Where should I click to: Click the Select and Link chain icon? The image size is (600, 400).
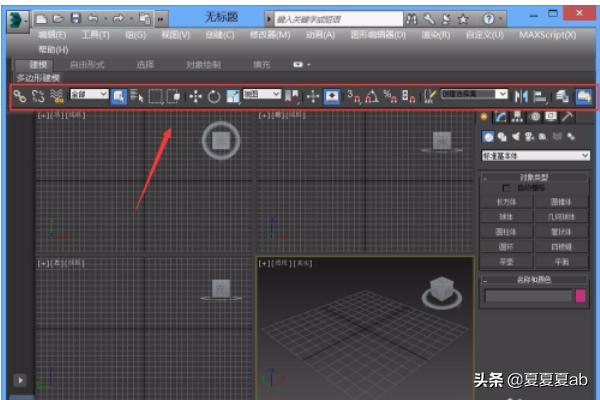(x=19, y=96)
